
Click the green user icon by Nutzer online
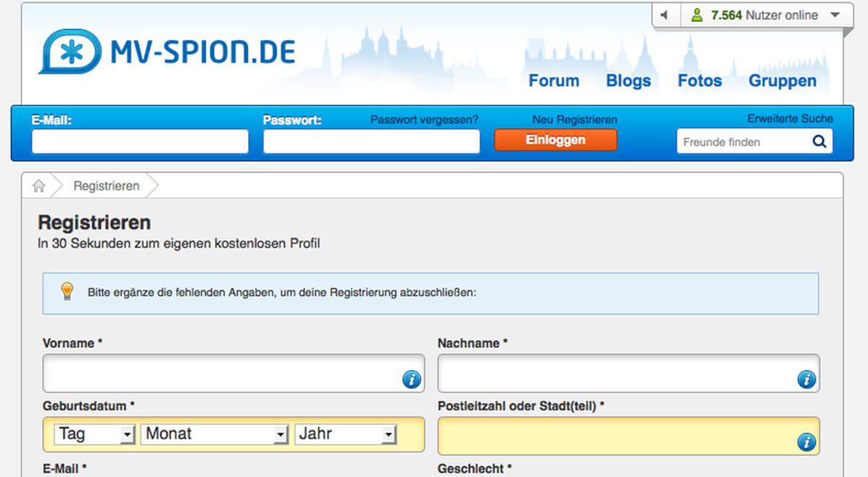[x=697, y=15]
